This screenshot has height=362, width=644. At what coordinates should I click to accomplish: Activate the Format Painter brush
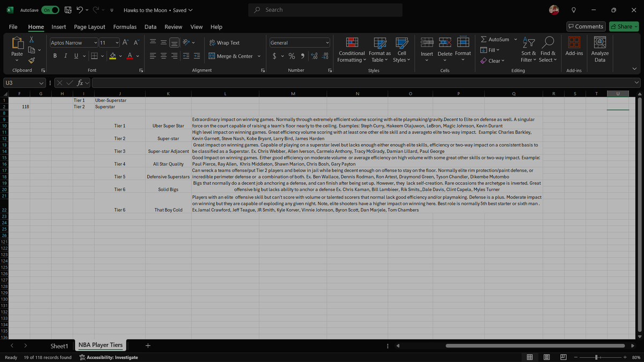pos(32,61)
